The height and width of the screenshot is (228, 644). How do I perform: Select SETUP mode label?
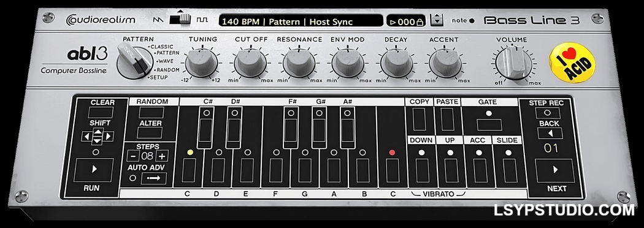tap(158, 77)
